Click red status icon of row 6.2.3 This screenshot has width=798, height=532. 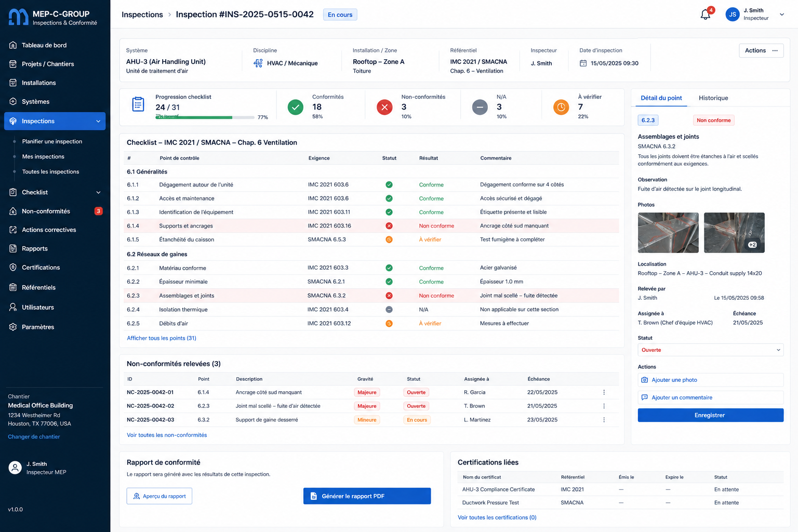(389, 296)
